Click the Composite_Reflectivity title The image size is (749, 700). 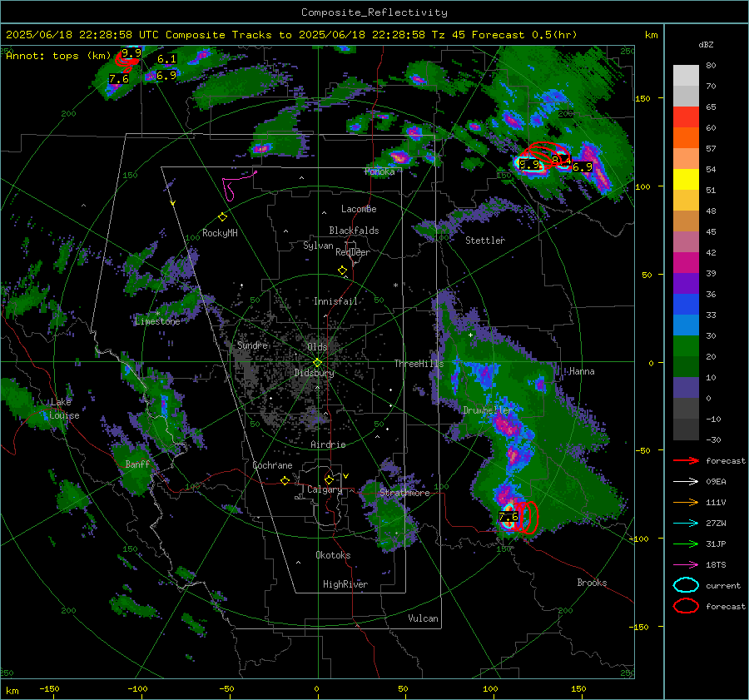click(374, 12)
